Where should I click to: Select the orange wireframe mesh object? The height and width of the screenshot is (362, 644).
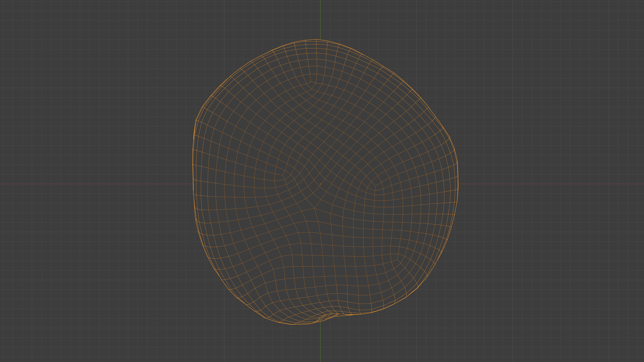pyautogui.click(x=325, y=182)
